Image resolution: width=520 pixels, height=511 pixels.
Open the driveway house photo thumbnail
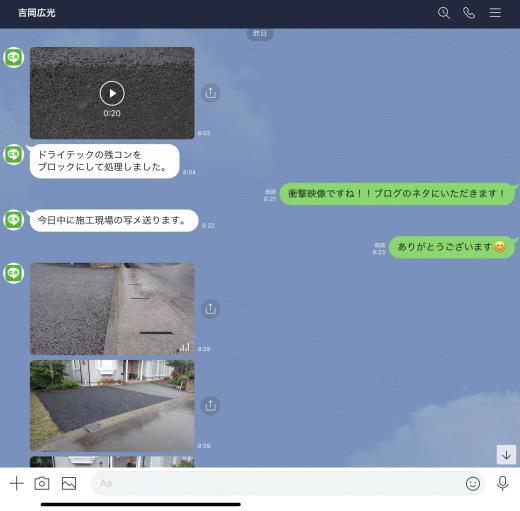[112, 406]
